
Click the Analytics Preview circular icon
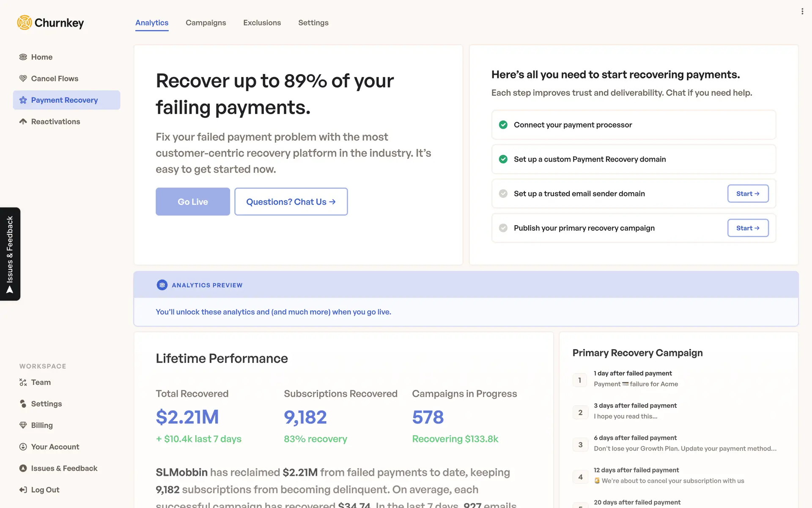click(162, 285)
